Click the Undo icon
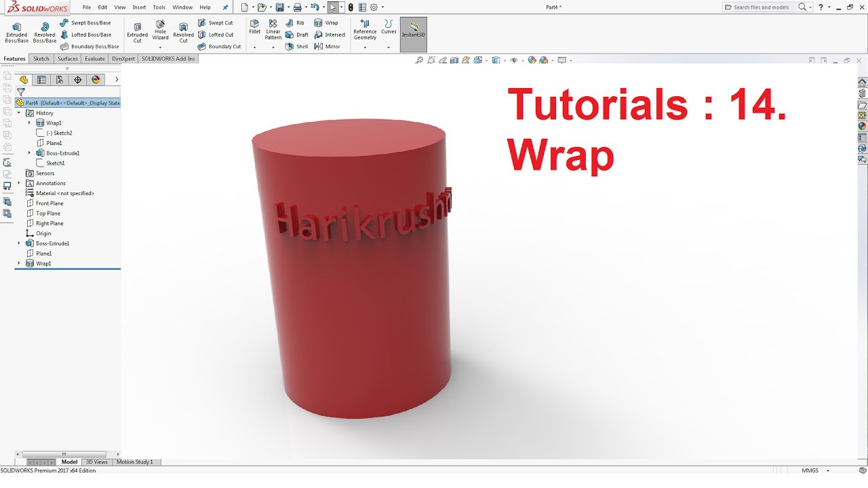This screenshot has height=488, width=868. (315, 7)
